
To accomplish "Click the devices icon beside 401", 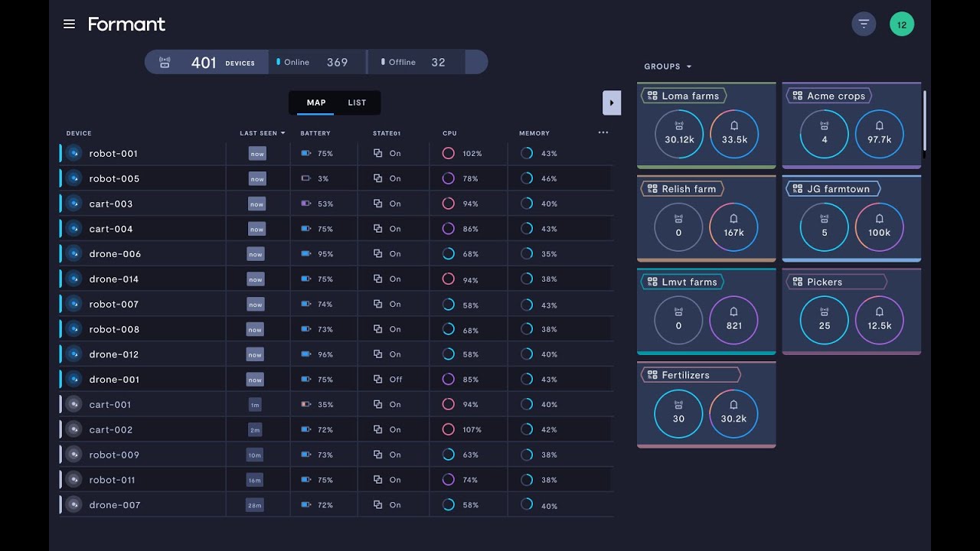I will coord(165,62).
